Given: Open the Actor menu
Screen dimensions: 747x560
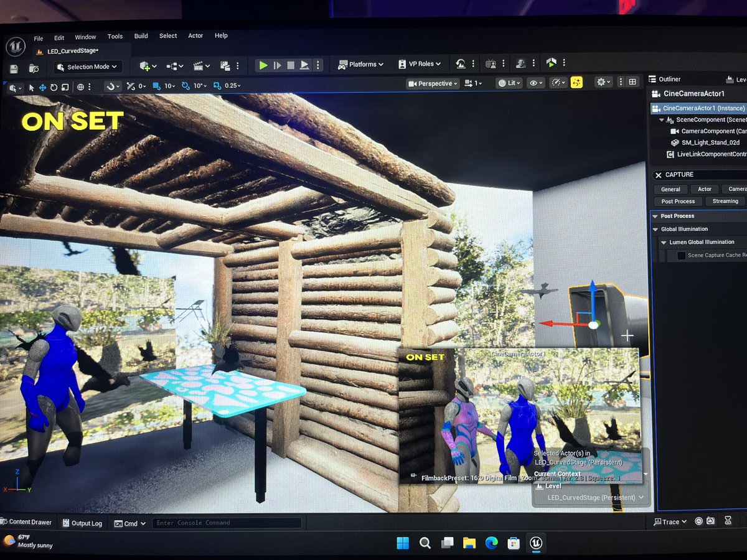Looking at the screenshot, I should coord(195,35).
